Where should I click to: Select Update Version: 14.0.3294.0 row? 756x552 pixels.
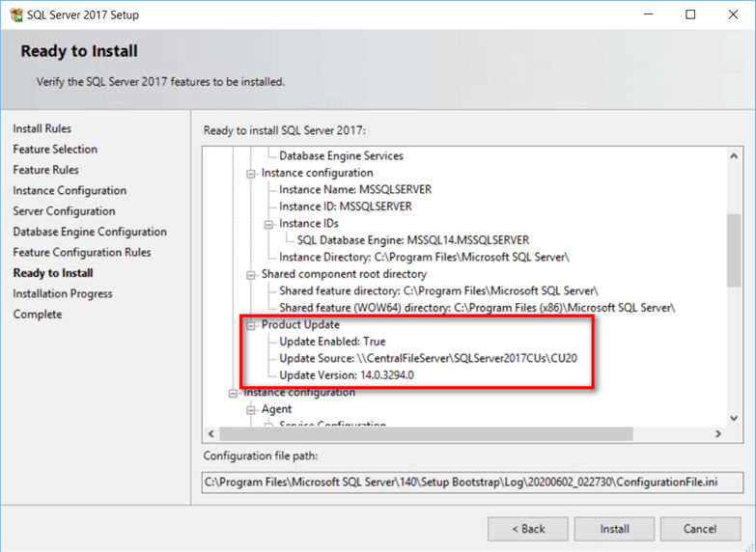347,375
